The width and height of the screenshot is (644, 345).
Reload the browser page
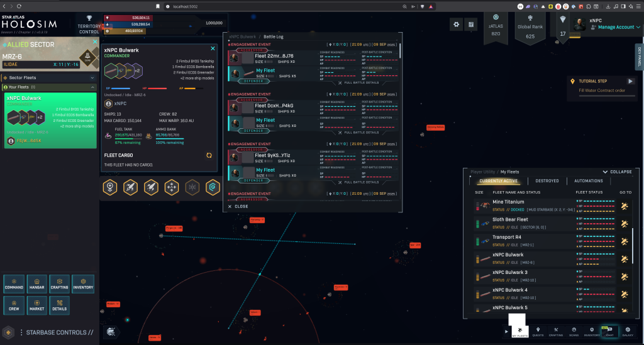[x=19, y=6]
